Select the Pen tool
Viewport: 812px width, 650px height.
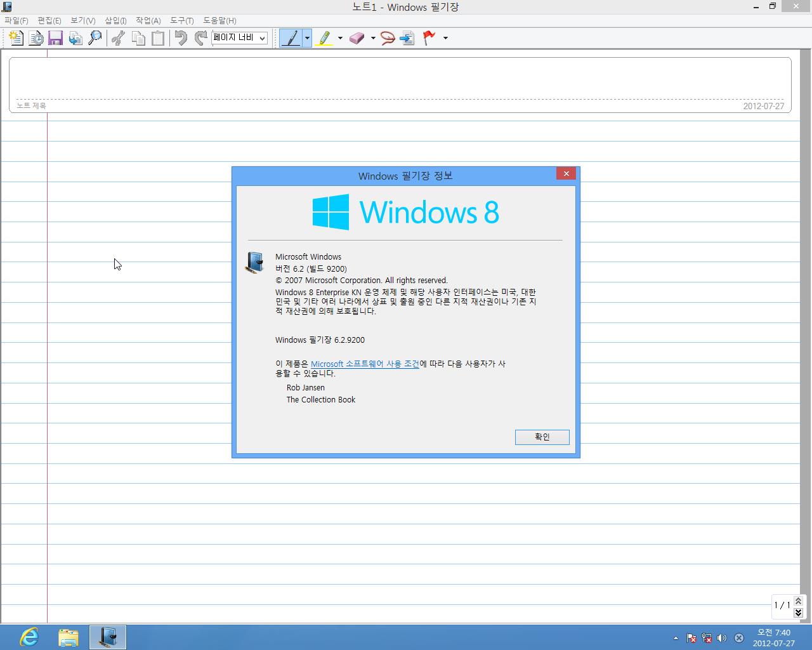[291, 38]
